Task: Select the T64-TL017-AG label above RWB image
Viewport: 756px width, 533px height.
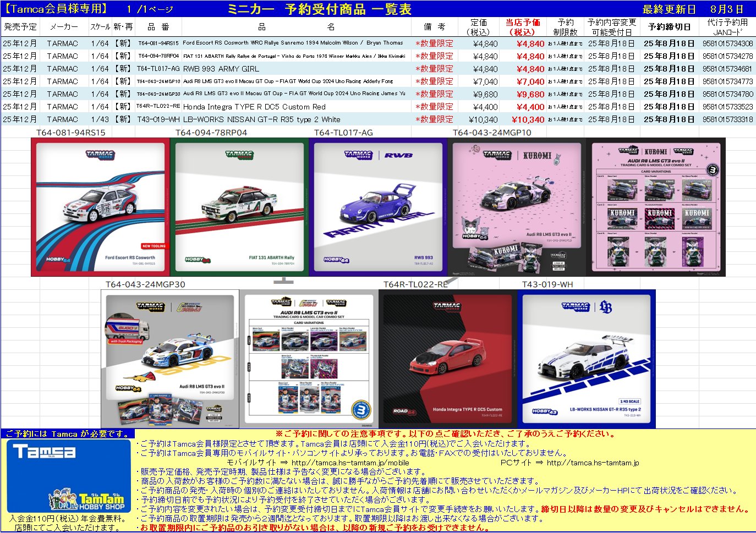Action: coord(343,133)
